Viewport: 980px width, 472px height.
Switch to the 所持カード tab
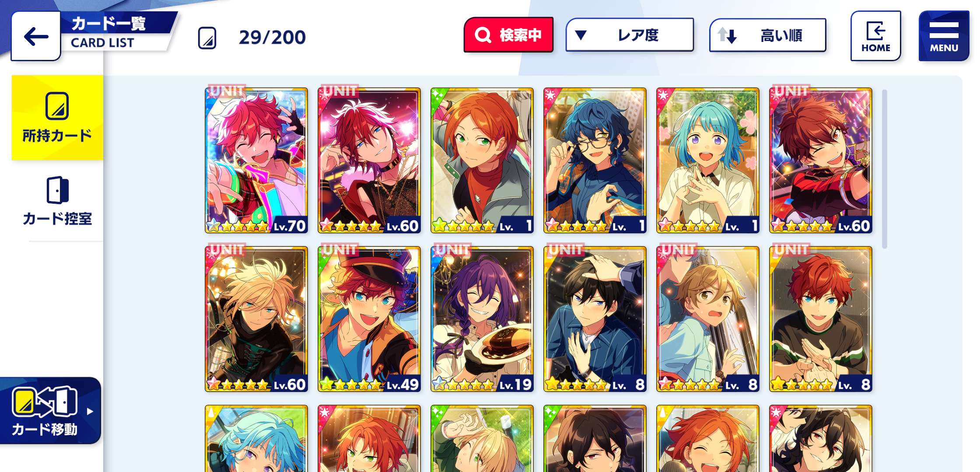(57, 118)
